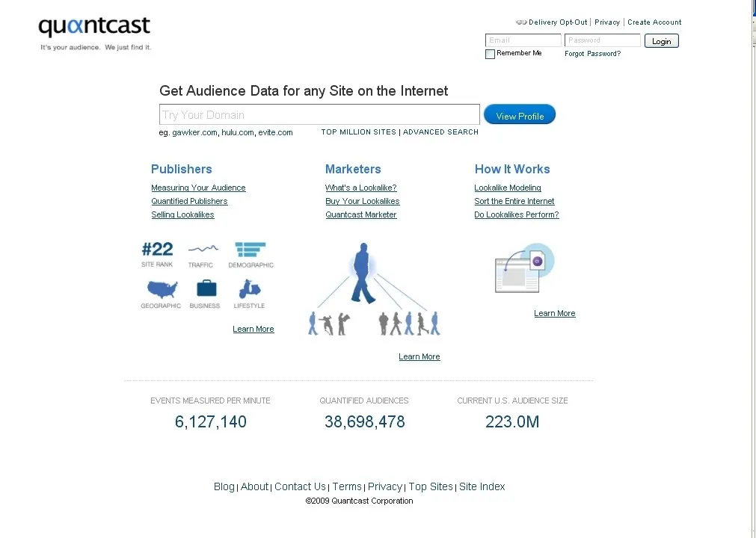This screenshot has width=756, height=538.
Task: Select the #22 Site Rank icon
Action: (157, 250)
